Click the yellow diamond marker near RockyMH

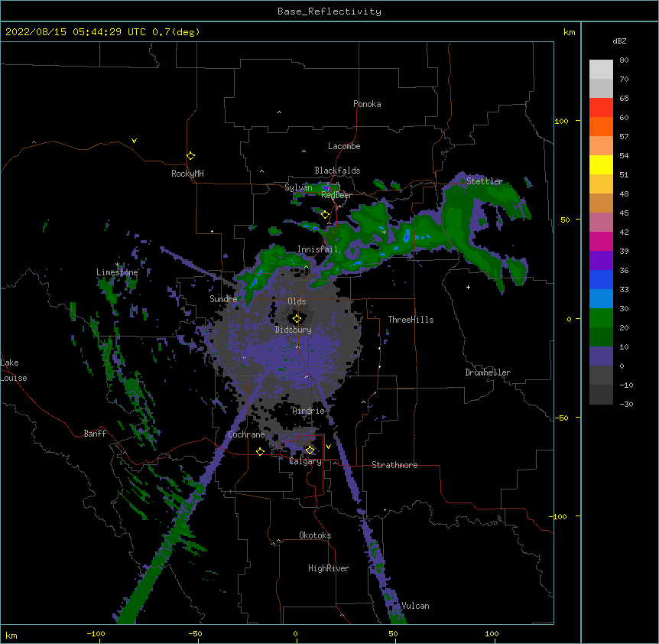pos(190,156)
